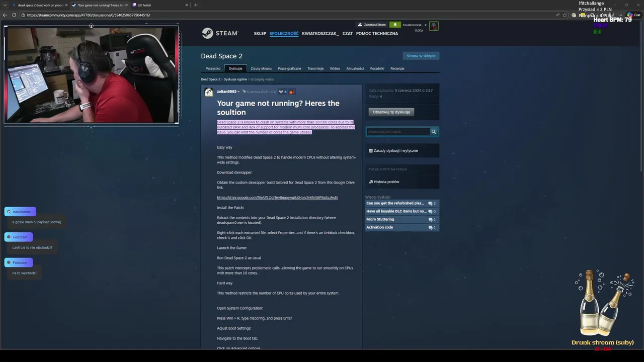644x362 pixels.
Task: Click the search magnifier in thread search box
Action: 433,132
